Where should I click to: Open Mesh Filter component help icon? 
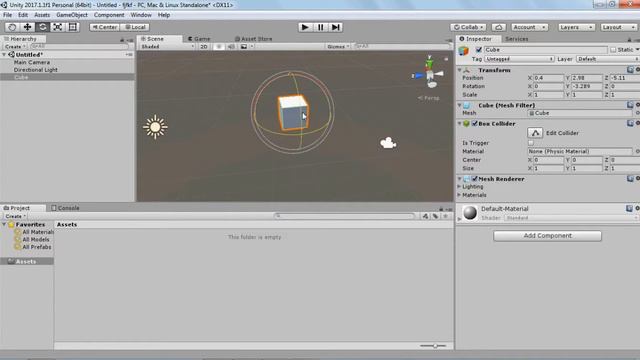630,105
